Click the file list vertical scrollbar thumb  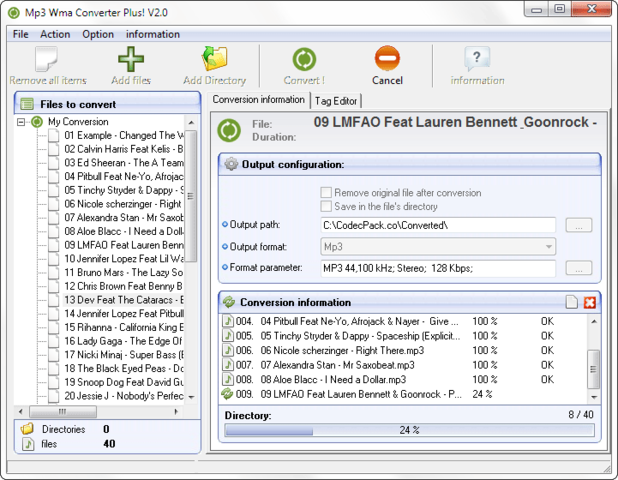191,196
